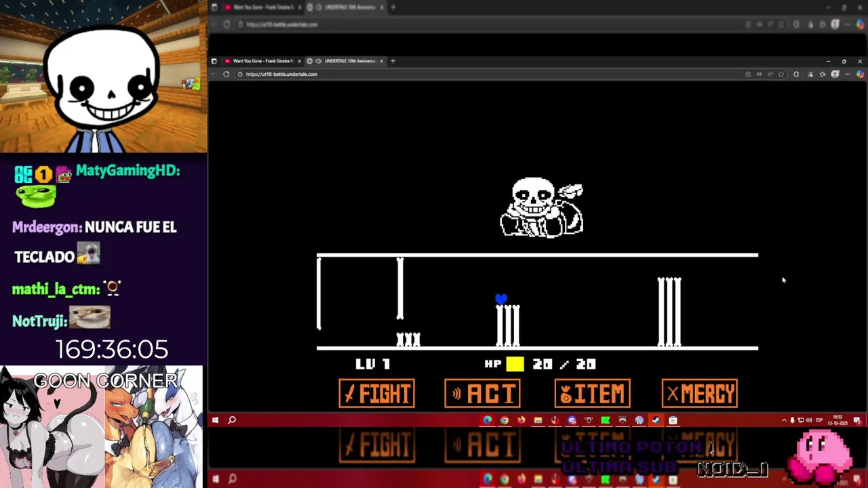Click the Sans skeleton sprite in battle

click(541, 207)
